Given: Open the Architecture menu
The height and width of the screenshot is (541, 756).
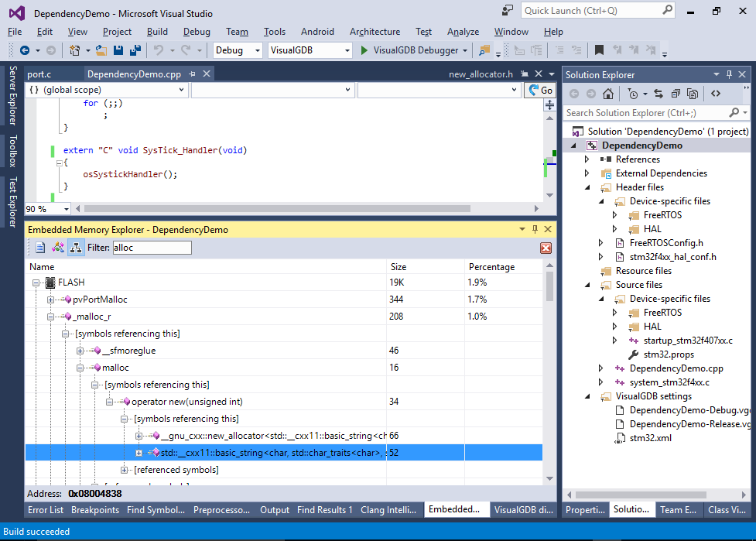Looking at the screenshot, I should (375, 32).
